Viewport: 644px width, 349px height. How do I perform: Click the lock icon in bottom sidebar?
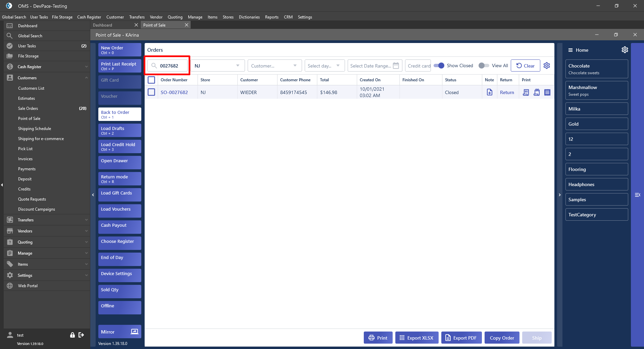(72, 335)
